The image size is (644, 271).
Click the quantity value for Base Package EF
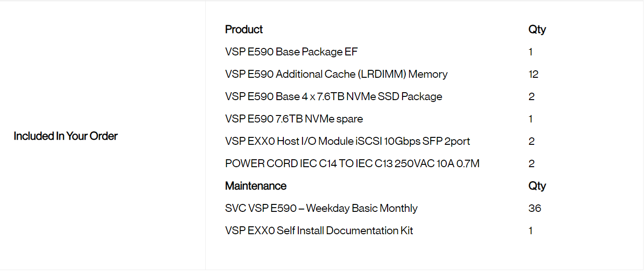coord(530,52)
